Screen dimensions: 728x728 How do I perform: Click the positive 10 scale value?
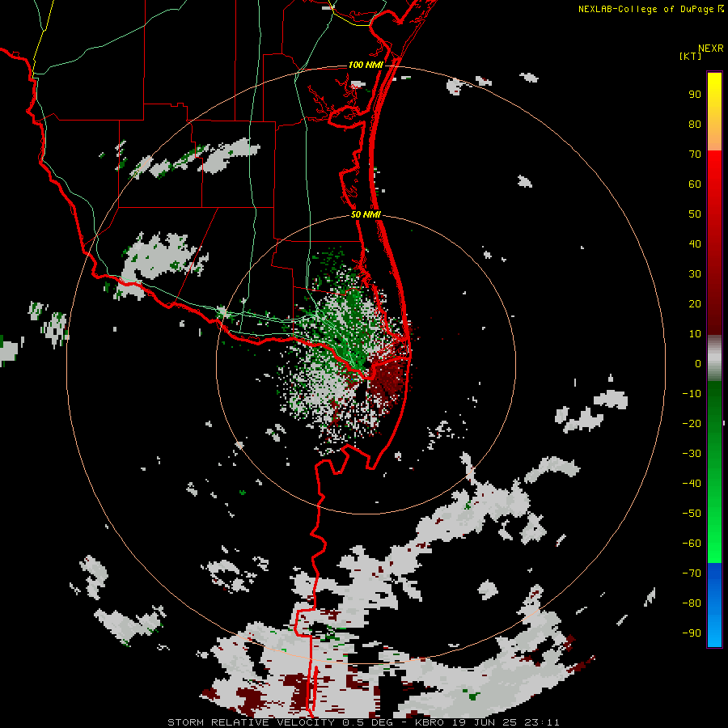coord(695,334)
